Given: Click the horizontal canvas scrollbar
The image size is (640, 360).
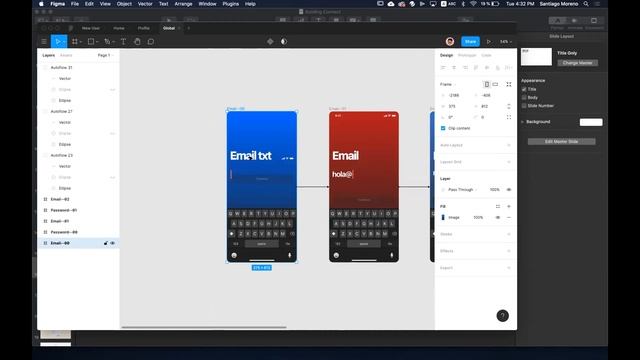Looking at the screenshot, I should (204, 327).
